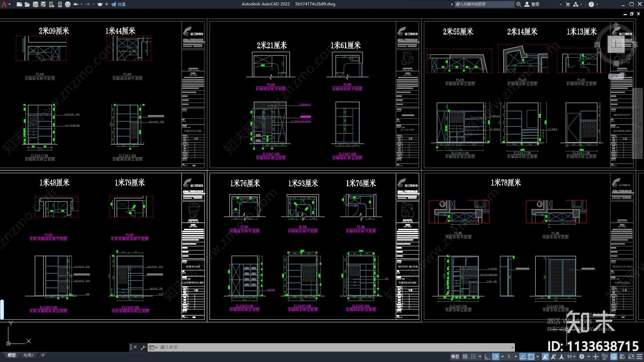644x362 pixels.
Task: Expand the Help dropdown arrow
Action: (597, 4)
